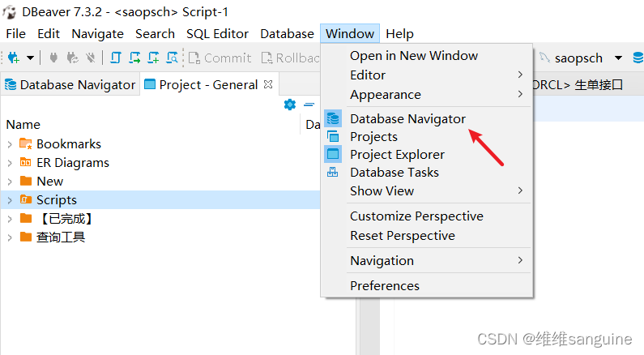Close the open Window menu
This screenshot has width=644, height=355.
pos(350,34)
